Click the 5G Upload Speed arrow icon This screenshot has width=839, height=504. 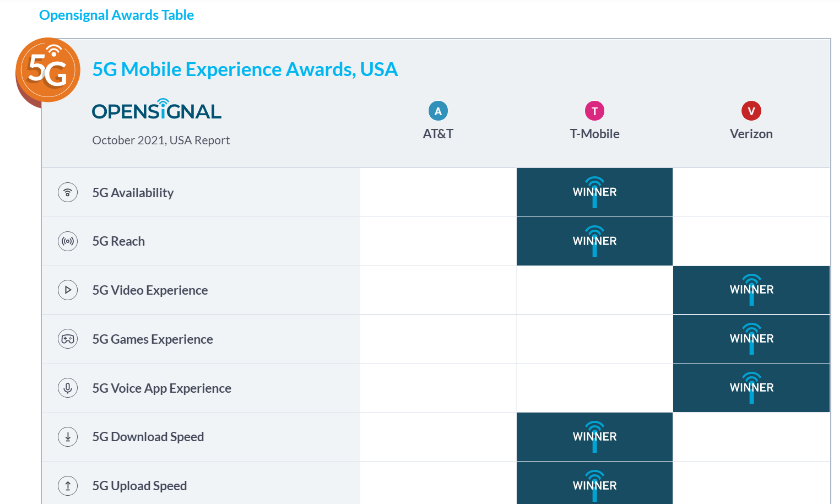[x=68, y=486]
